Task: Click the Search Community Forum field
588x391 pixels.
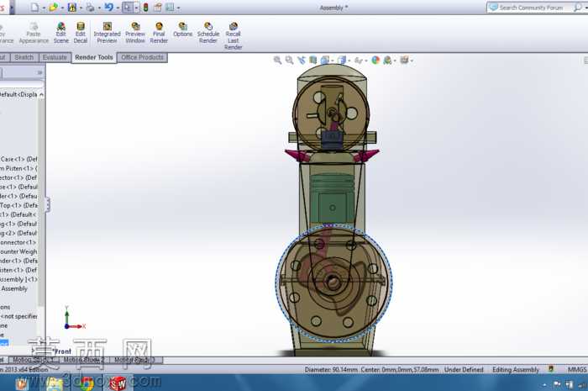Action: pos(531,7)
